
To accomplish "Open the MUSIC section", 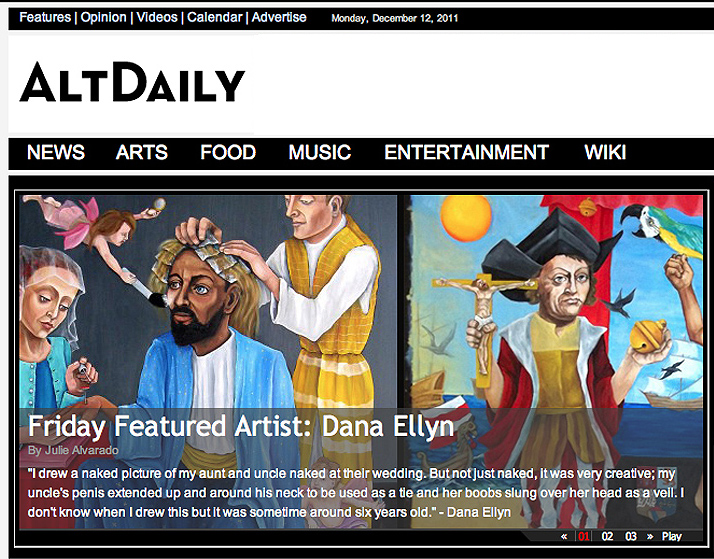I will [x=320, y=152].
